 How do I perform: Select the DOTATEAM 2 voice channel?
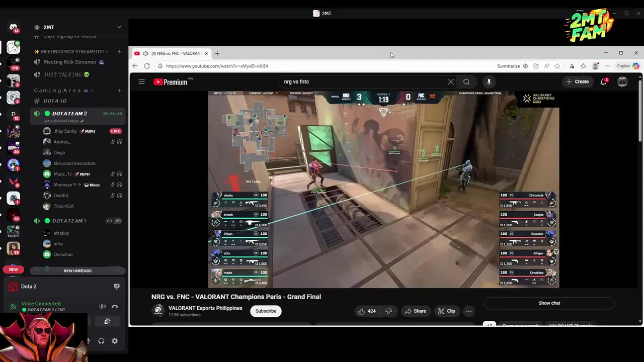pos(77,116)
